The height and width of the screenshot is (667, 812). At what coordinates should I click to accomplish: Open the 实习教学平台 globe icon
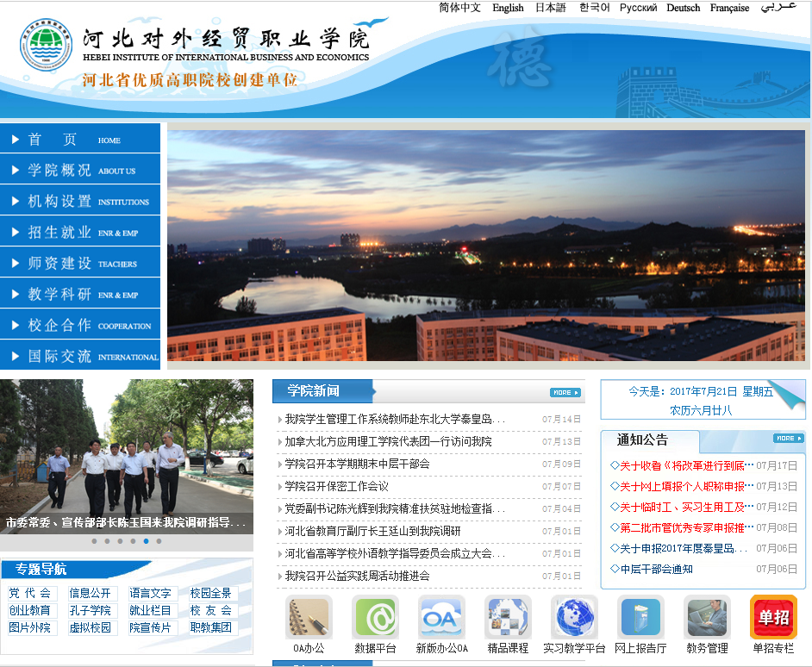point(574,618)
